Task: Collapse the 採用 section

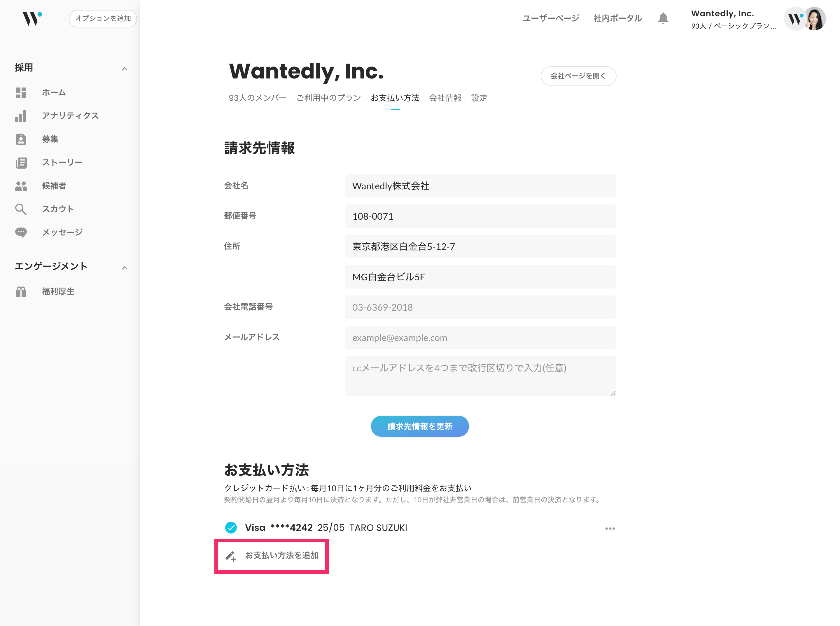Action: click(x=124, y=69)
